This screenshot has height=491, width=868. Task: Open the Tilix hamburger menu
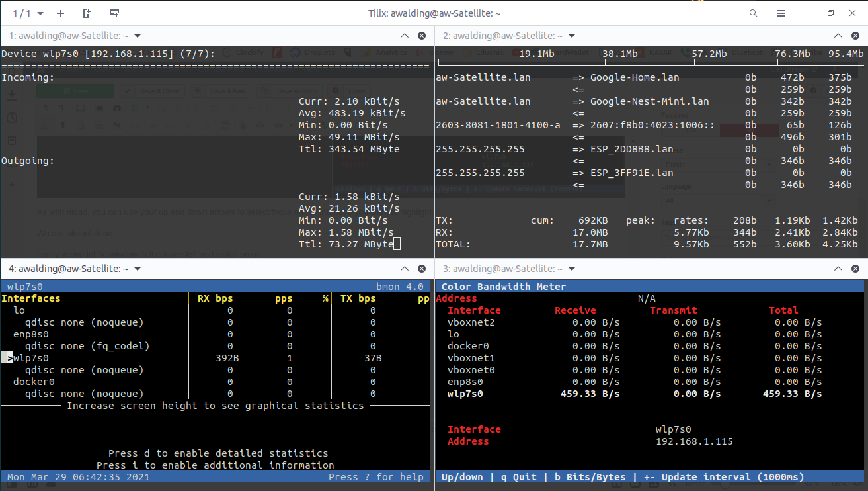(781, 13)
